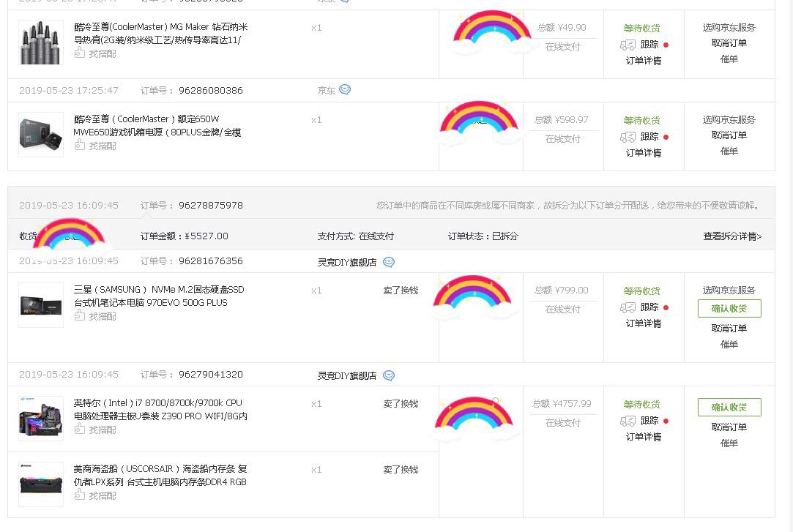793x532 pixels.
Task: Open chat icon for 灵竞DIY旗舰店 order 96281676356
Action: [x=389, y=262]
